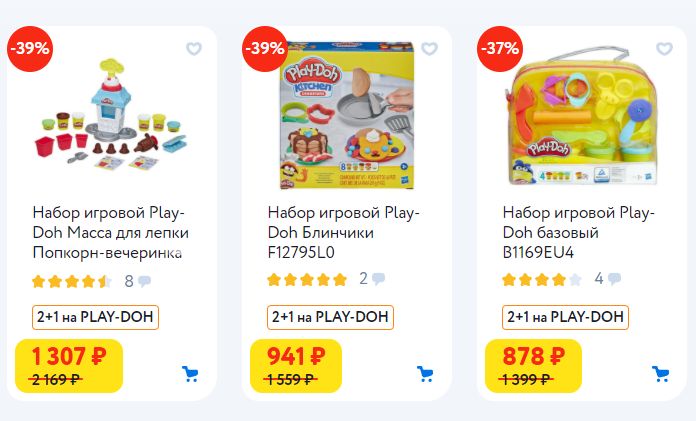Click the 1 307 ₽ price label

click(68, 356)
